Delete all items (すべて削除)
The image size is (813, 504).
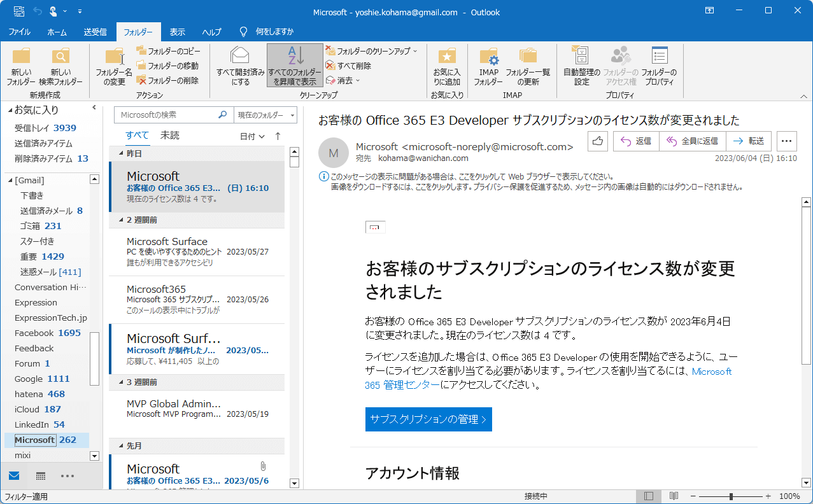[348, 66]
